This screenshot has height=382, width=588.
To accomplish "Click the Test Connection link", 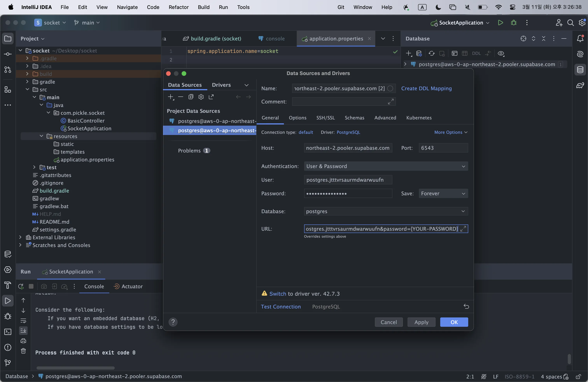I will tap(281, 306).
